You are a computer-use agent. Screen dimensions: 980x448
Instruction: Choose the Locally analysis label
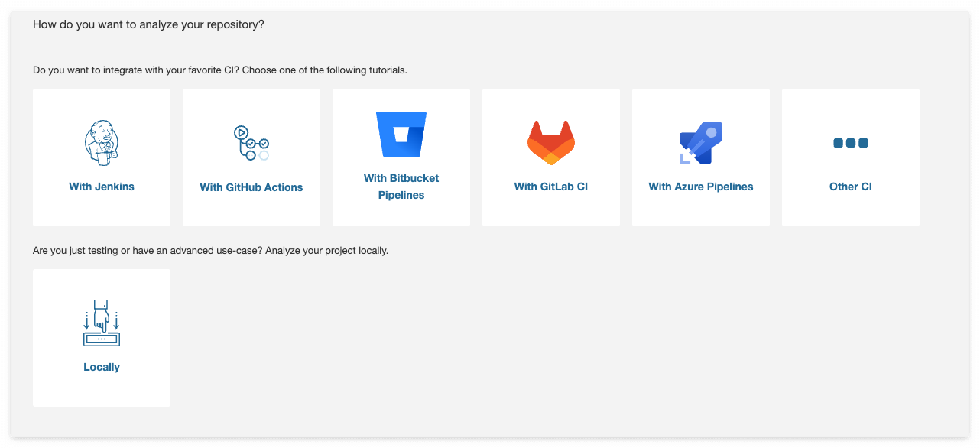click(x=102, y=367)
